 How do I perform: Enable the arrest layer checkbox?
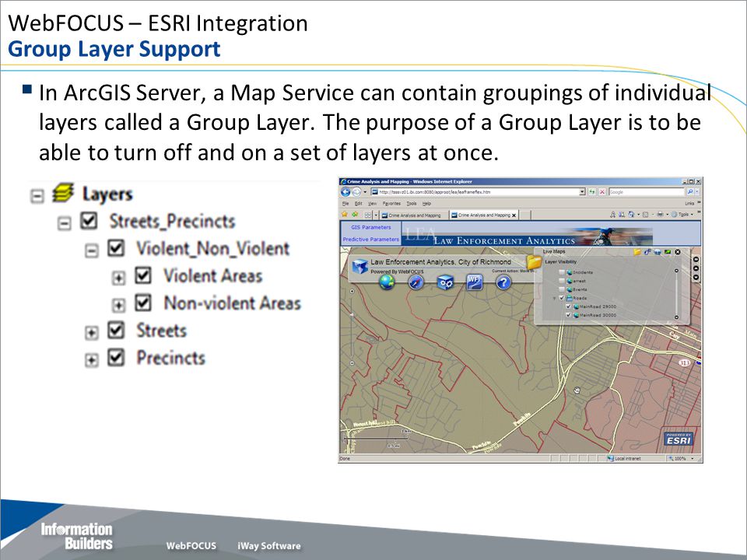point(561,281)
